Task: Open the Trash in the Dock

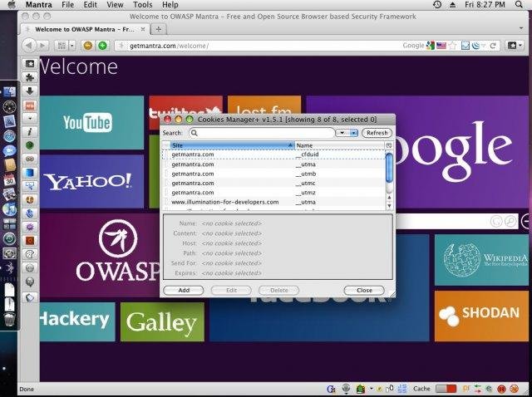Action: click(9, 320)
